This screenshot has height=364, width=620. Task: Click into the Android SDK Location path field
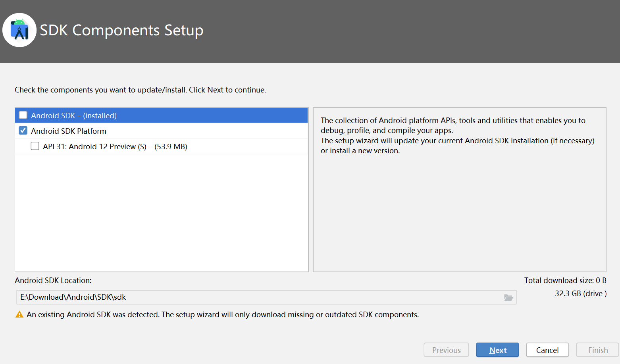click(258, 297)
